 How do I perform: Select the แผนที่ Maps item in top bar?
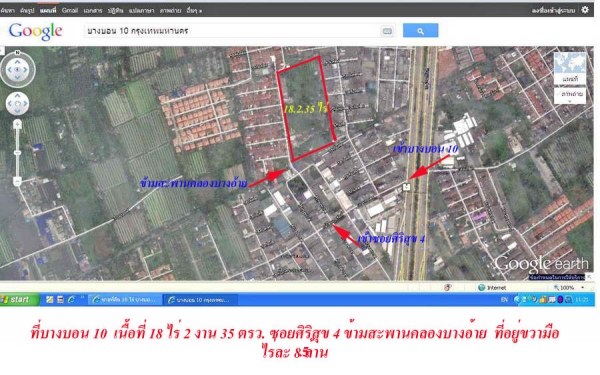pos(48,10)
